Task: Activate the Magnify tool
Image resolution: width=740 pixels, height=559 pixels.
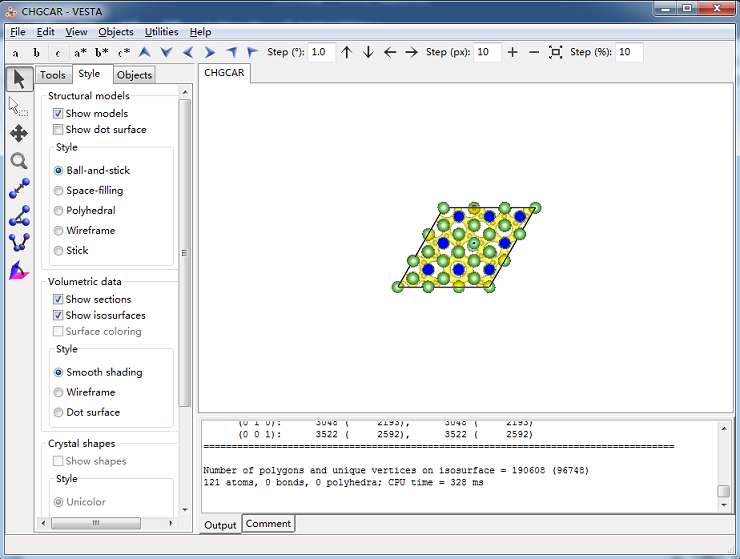Action: [x=19, y=161]
